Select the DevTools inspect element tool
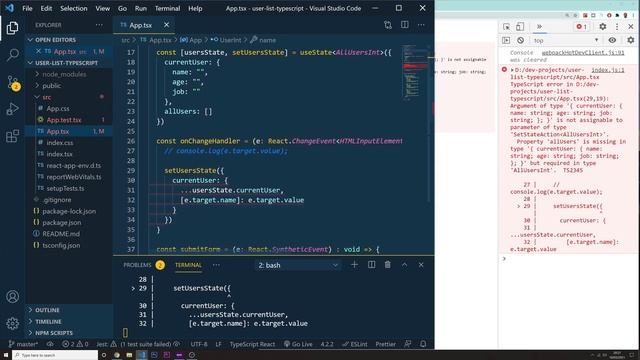 [507, 27]
